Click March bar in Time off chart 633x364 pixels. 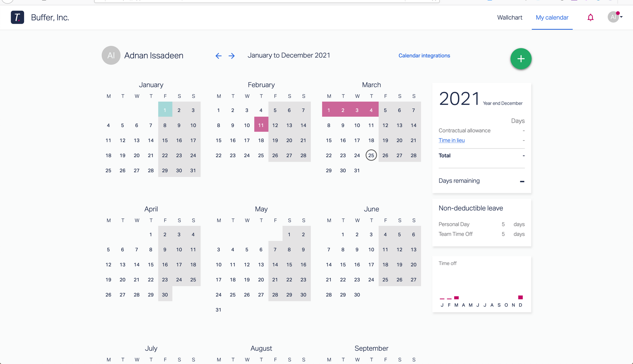[456, 298]
